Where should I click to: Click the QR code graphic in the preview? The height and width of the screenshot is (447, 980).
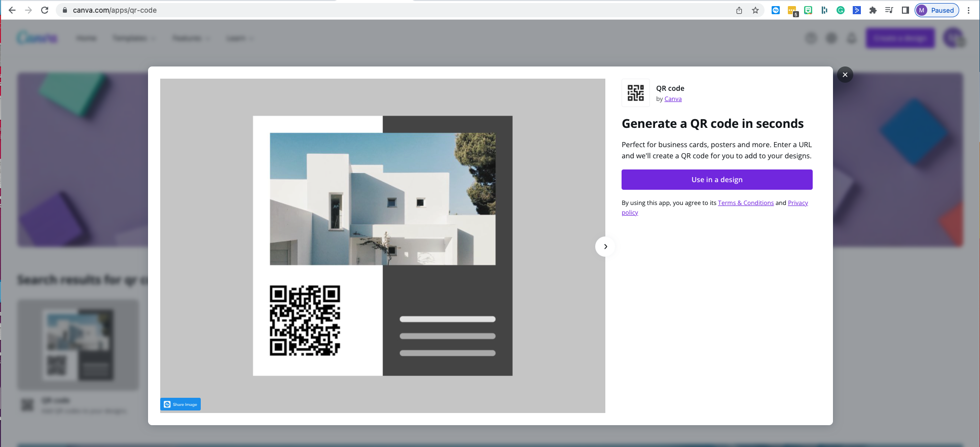(x=305, y=321)
